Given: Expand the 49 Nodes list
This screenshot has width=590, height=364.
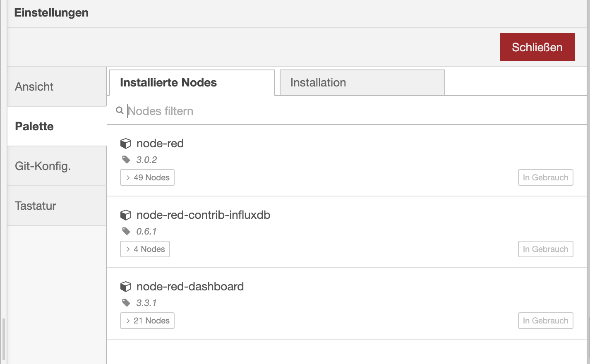Looking at the screenshot, I should [x=147, y=177].
